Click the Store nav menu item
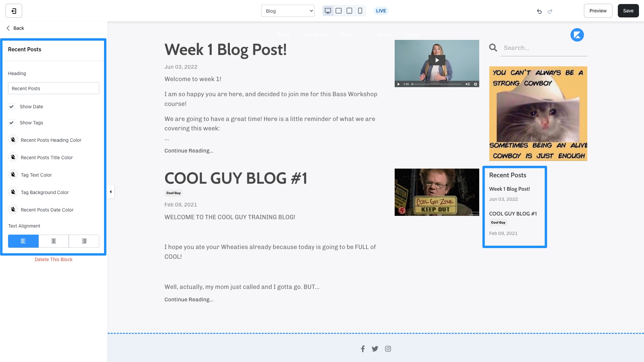The height and width of the screenshot is (362, 644). click(283, 35)
